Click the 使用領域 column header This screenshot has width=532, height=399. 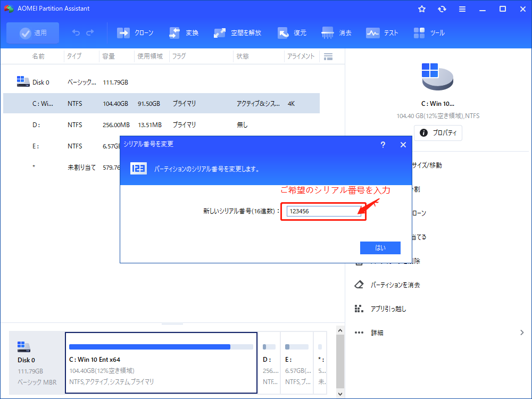click(x=150, y=56)
